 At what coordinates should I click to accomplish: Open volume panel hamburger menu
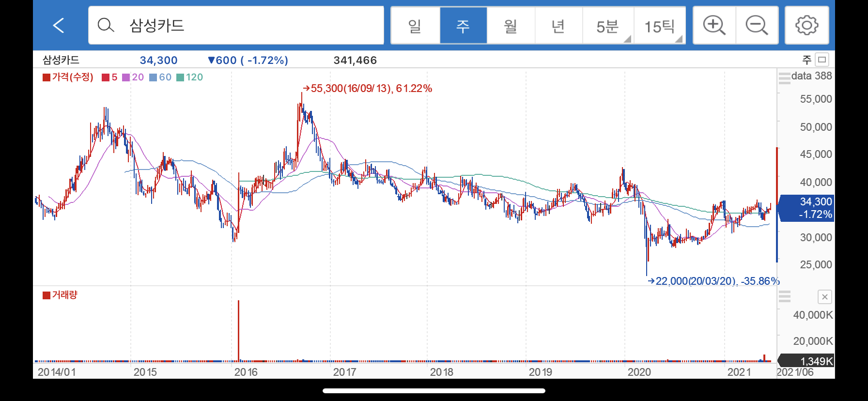pos(785,296)
